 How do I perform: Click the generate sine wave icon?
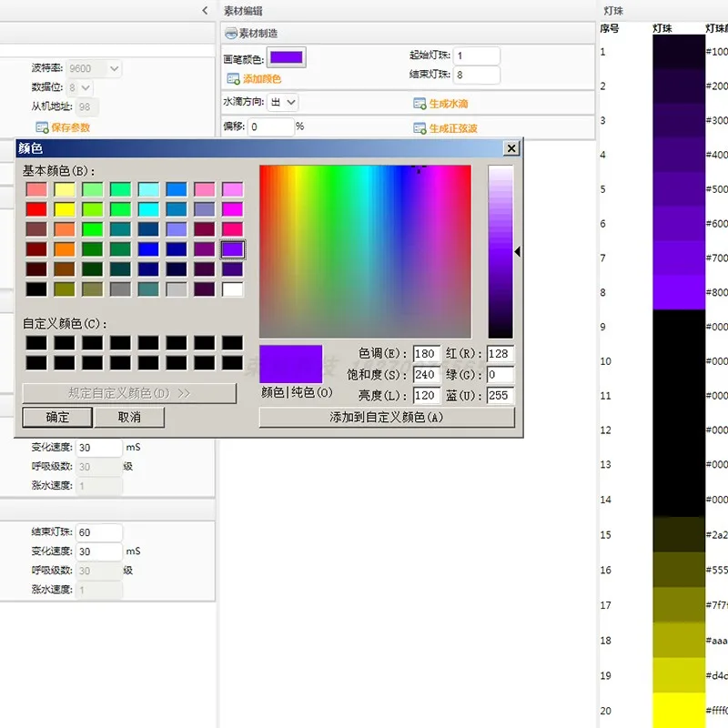point(420,128)
